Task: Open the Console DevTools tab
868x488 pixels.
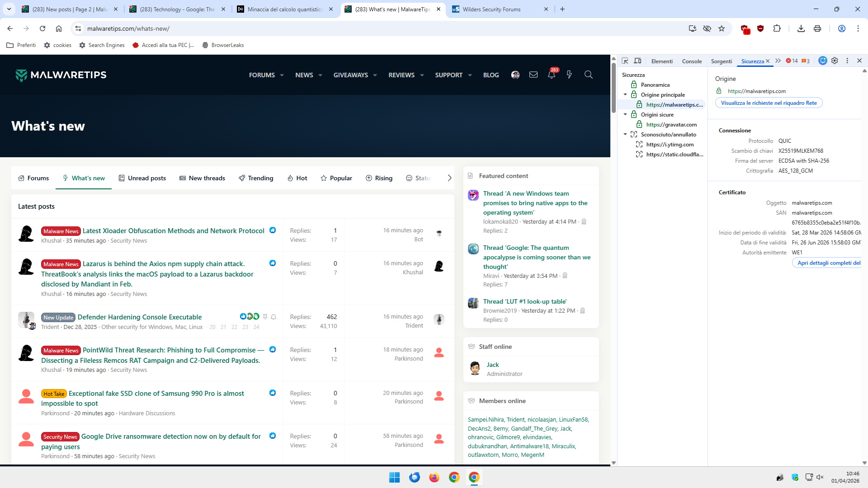Action: [692, 61]
